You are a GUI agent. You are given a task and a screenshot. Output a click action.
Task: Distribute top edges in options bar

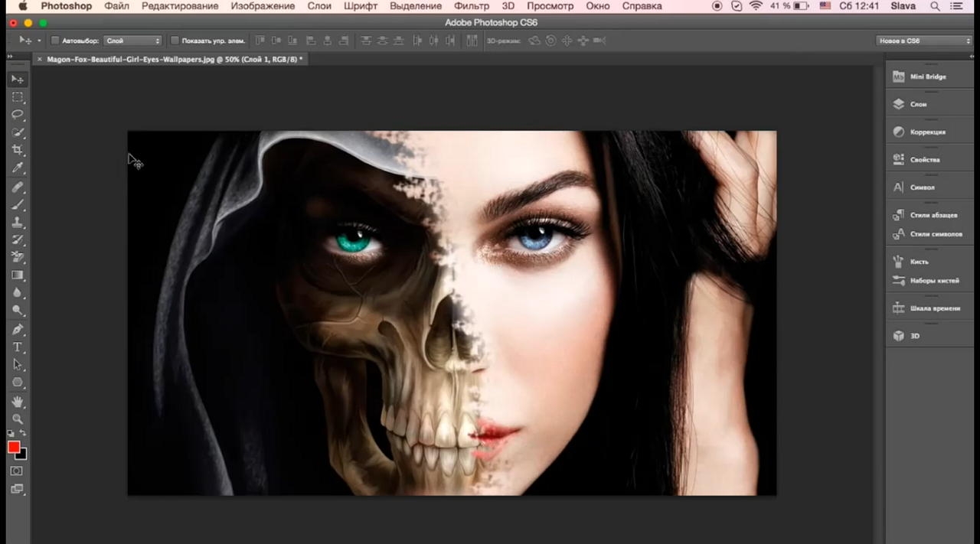click(365, 41)
